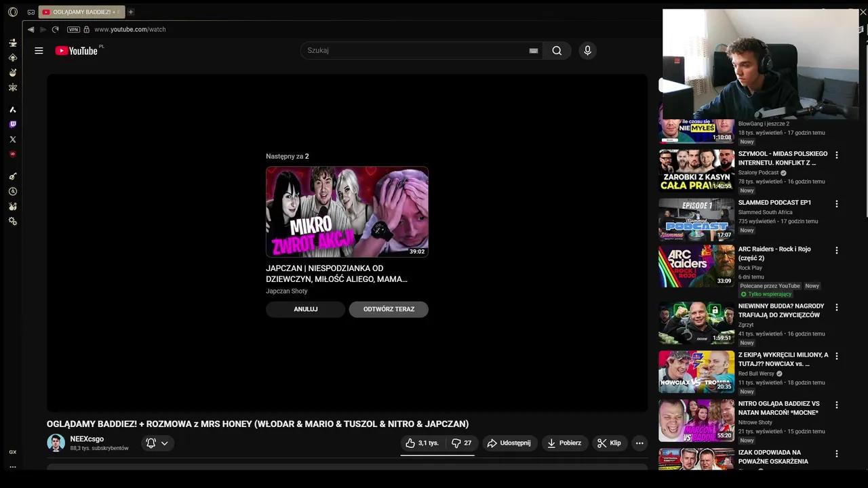Toggle the VPN badge in address bar
The width and height of the screenshot is (868, 488).
tap(73, 29)
